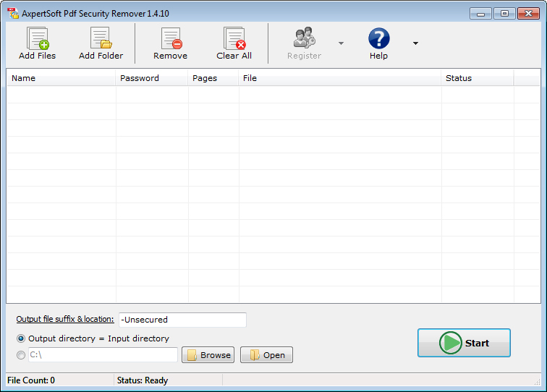Expand the Register dropdown arrow
The height and width of the screenshot is (392, 547).
(x=342, y=43)
